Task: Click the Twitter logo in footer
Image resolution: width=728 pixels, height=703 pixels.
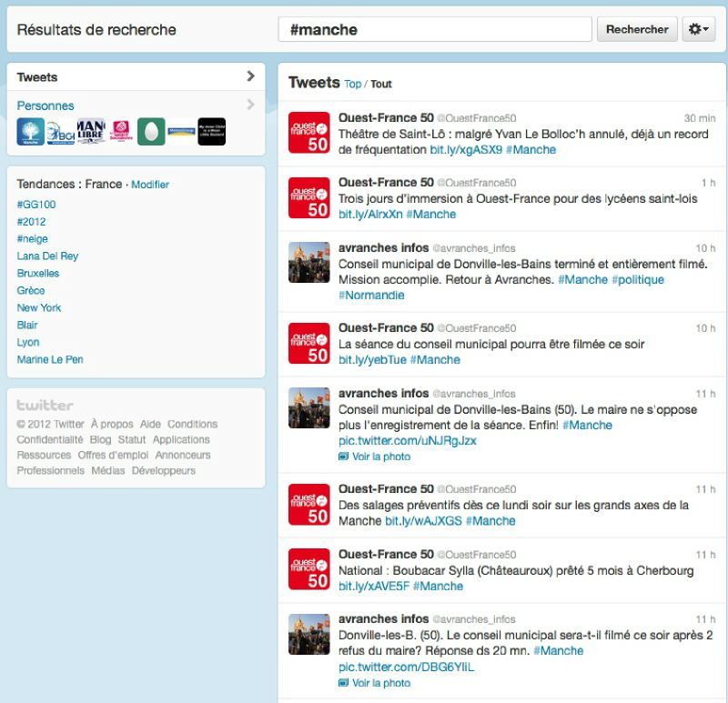Action: (45, 405)
